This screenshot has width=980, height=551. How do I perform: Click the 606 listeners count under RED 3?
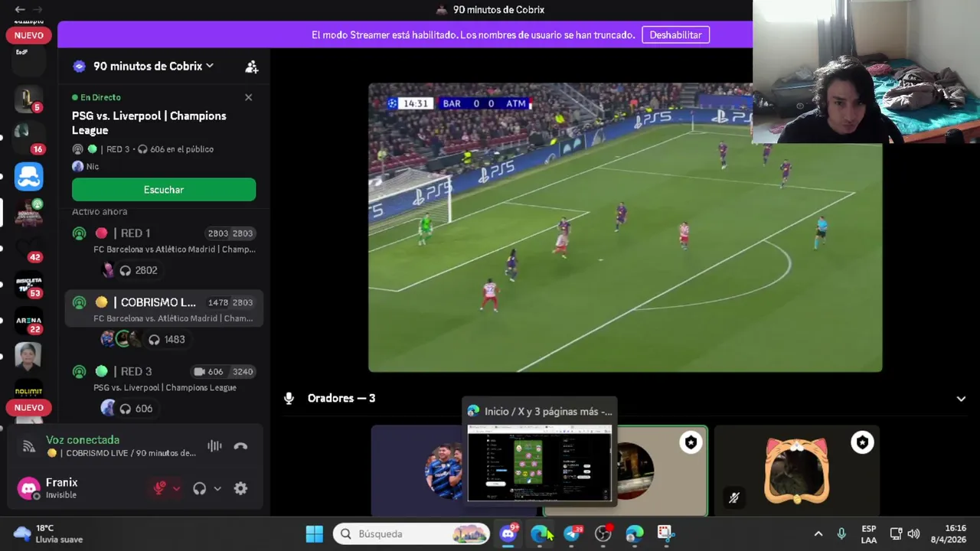[x=136, y=409]
